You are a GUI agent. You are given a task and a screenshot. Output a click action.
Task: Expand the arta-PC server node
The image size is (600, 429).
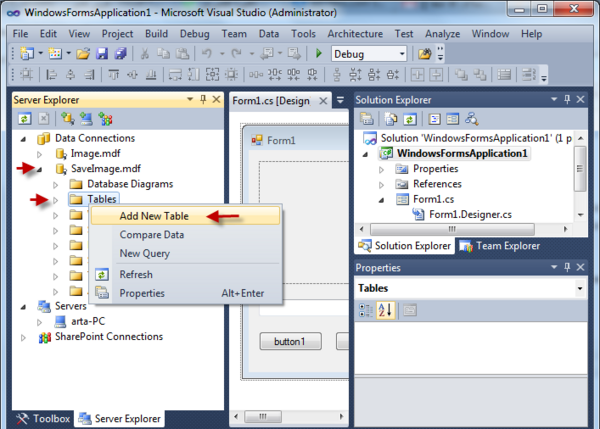(x=39, y=322)
